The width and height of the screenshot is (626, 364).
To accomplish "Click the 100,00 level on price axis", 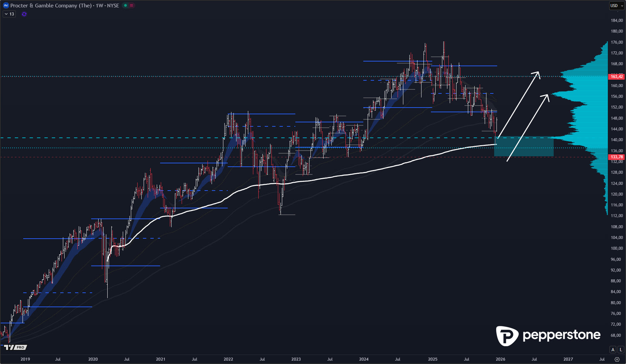I will (x=617, y=248).
